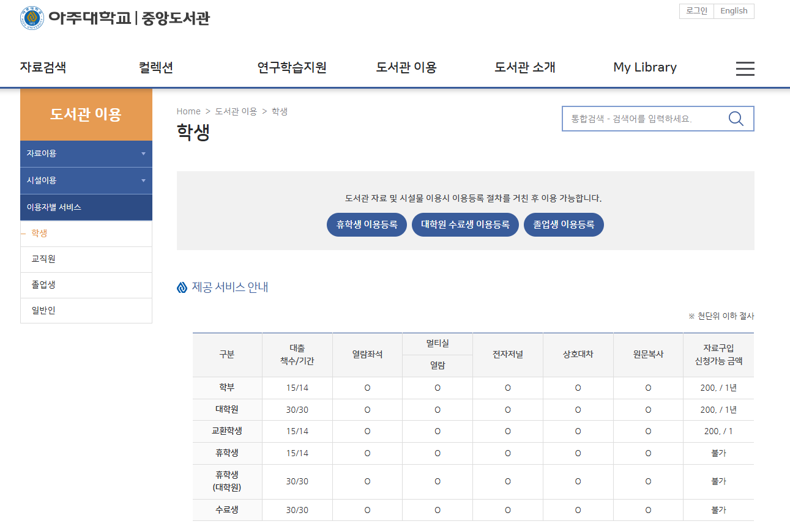
Task: Click the 대학원 수료생 이용등록 button
Action: pyautogui.click(x=465, y=224)
